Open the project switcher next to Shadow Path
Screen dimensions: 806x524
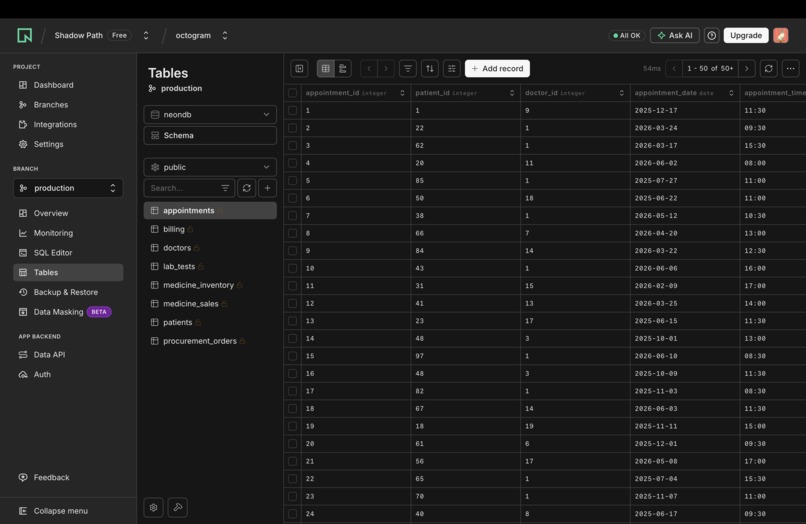[146, 35]
